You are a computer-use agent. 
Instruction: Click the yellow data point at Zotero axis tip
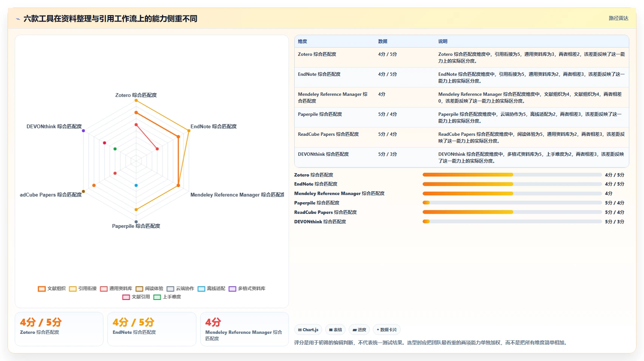tap(136, 100)
